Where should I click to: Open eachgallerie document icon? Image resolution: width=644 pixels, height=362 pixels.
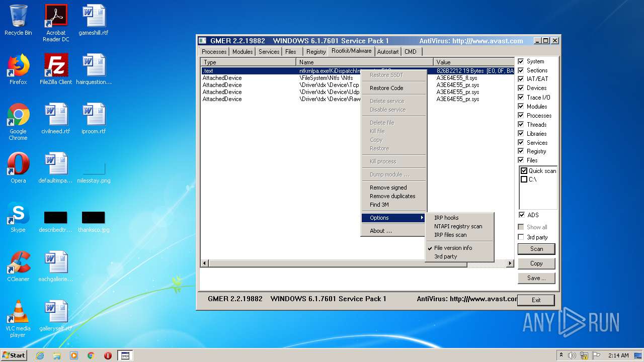[x=56, y=266]
